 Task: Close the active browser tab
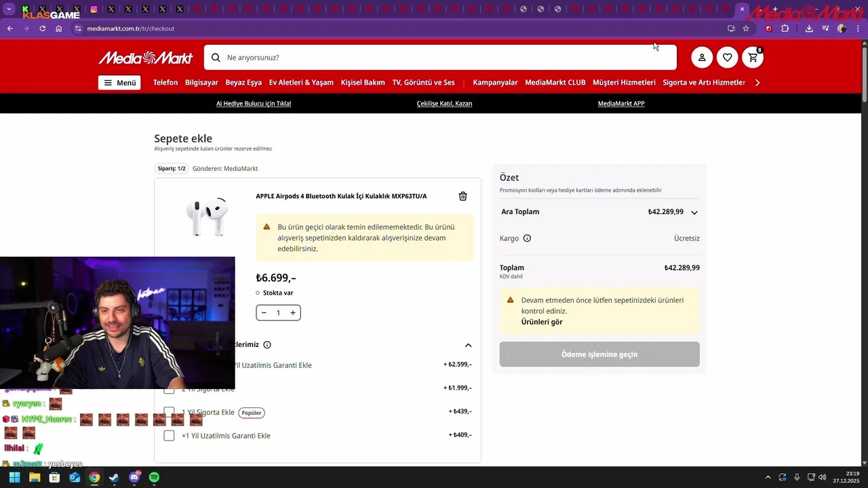pos(742,9)
